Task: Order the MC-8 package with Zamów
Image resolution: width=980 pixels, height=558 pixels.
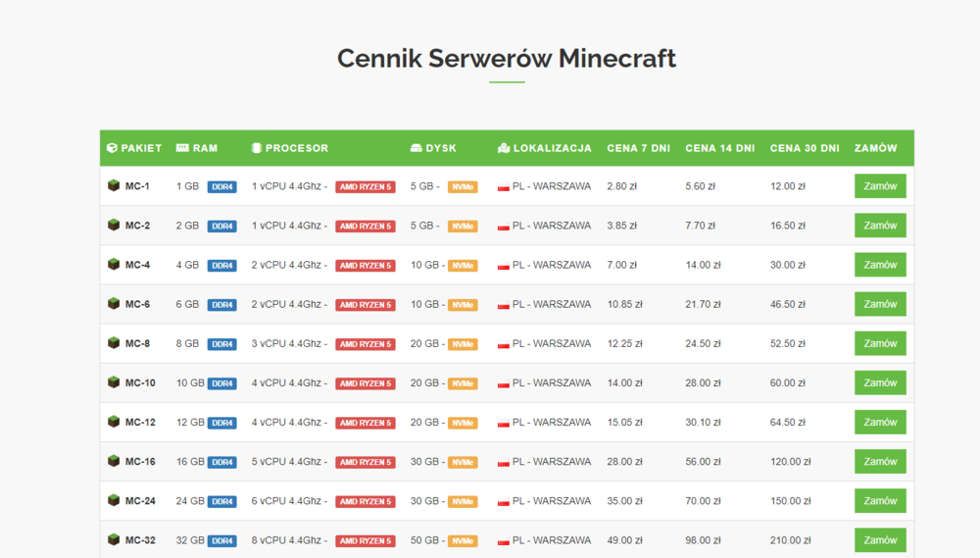Action: tap(880, 343)
